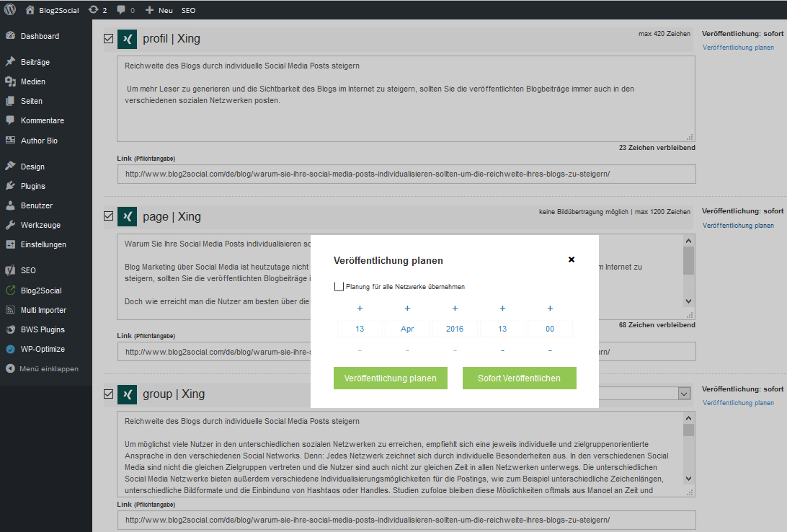The height and width of the screenshot is (532, 787).
Task: Increase the year 2016
Action: coord(455,308)
